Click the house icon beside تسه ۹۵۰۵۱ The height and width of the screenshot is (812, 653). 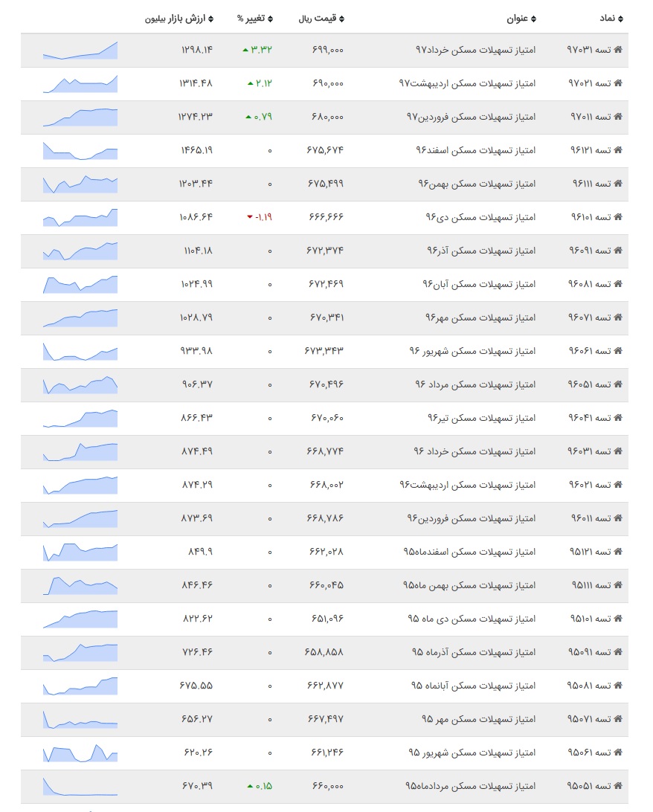(x=618, y=785)
